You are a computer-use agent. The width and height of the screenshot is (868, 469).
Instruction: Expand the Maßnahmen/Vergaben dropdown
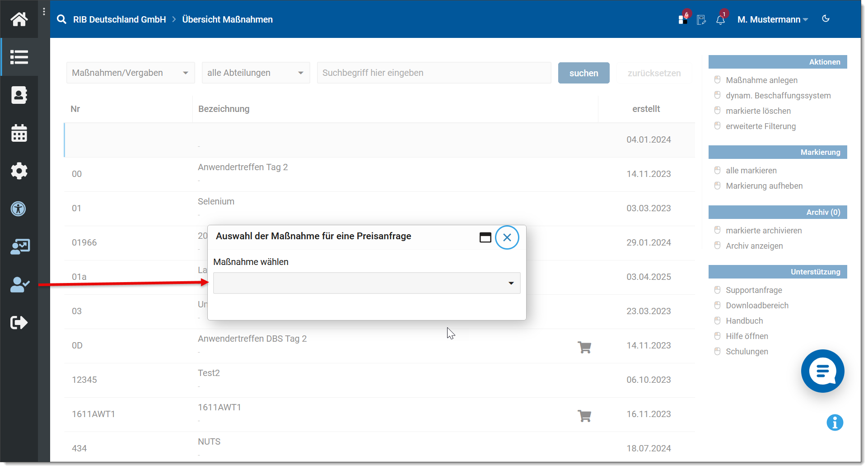pyautogui.click(x=131, y=73)
